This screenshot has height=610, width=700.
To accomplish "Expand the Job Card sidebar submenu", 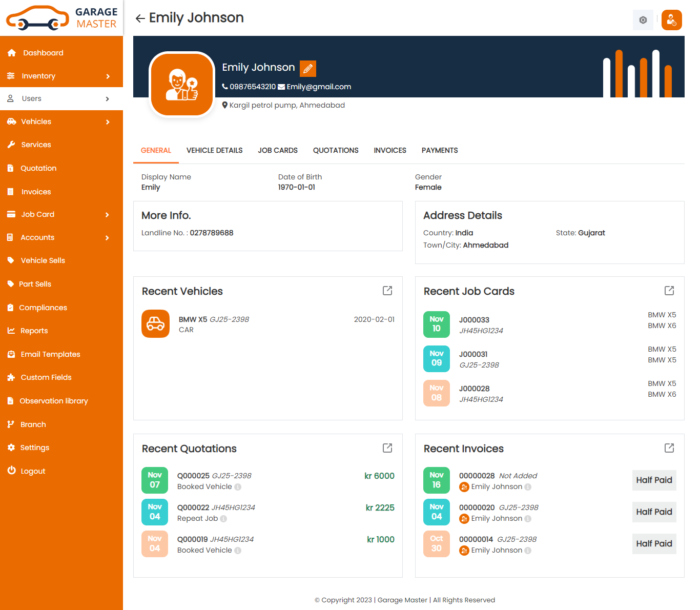I will click(x=61, y=214).
